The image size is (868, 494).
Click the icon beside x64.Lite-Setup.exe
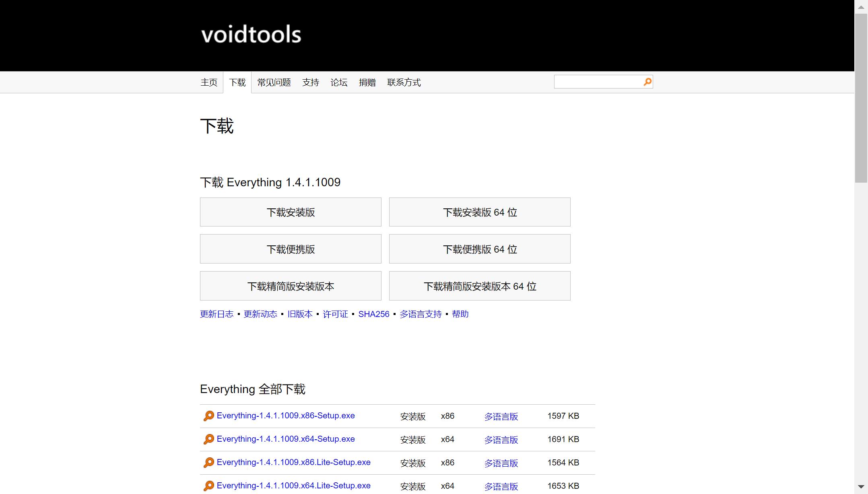point(208,486)
